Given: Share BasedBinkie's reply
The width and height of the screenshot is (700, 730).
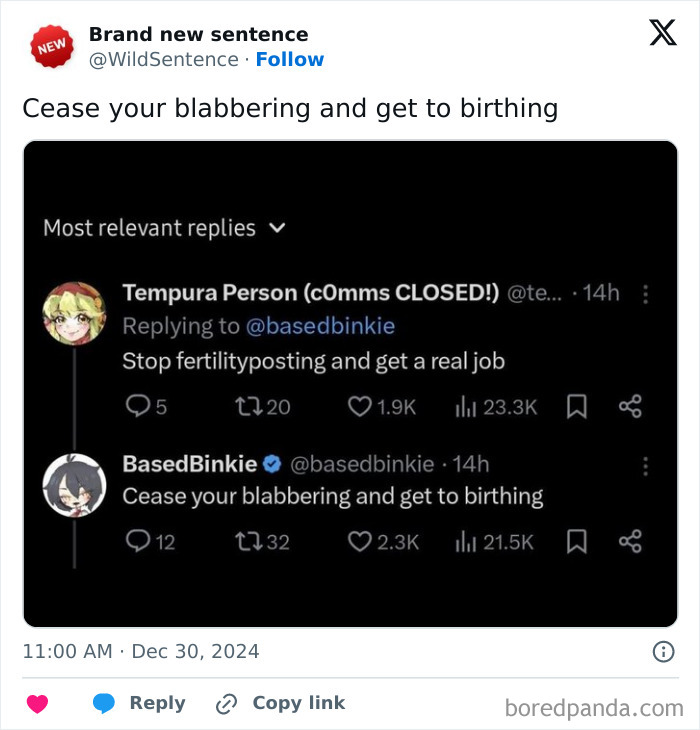Looking at the screenshot, I should click(x=630, y=542).
